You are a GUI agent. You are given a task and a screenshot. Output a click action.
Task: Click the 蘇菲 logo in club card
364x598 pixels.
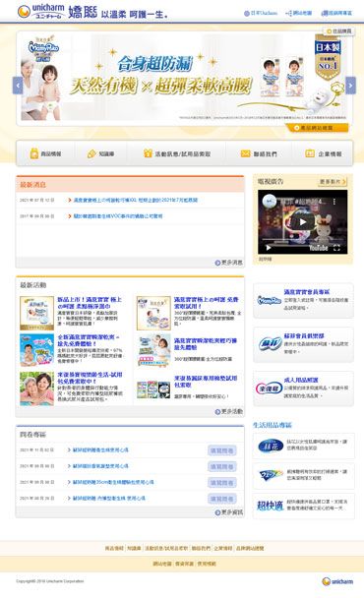click(271, 344)
